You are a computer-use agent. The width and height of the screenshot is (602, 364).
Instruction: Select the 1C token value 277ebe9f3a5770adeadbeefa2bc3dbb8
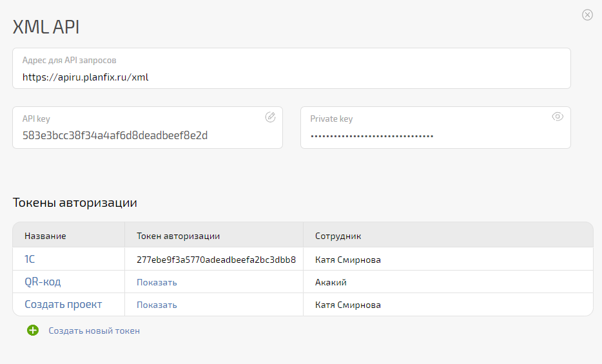click(x=216, y=260)
